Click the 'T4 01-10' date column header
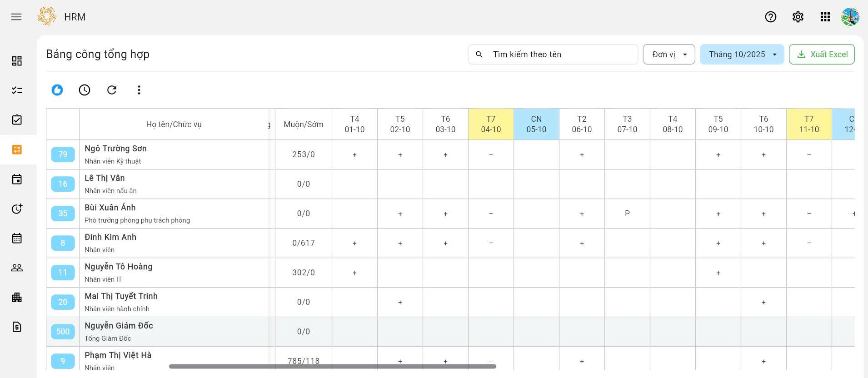868x378 pixels. [x=354, y=124]
